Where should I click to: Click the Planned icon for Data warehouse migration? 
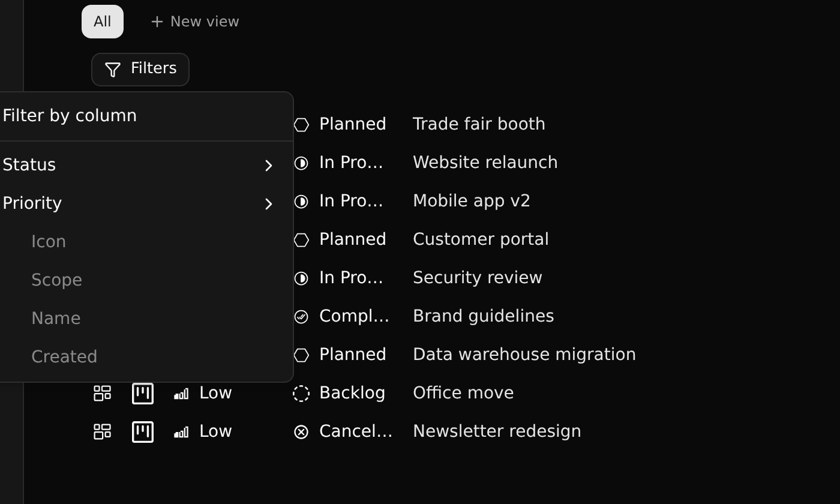pos(301,355)
